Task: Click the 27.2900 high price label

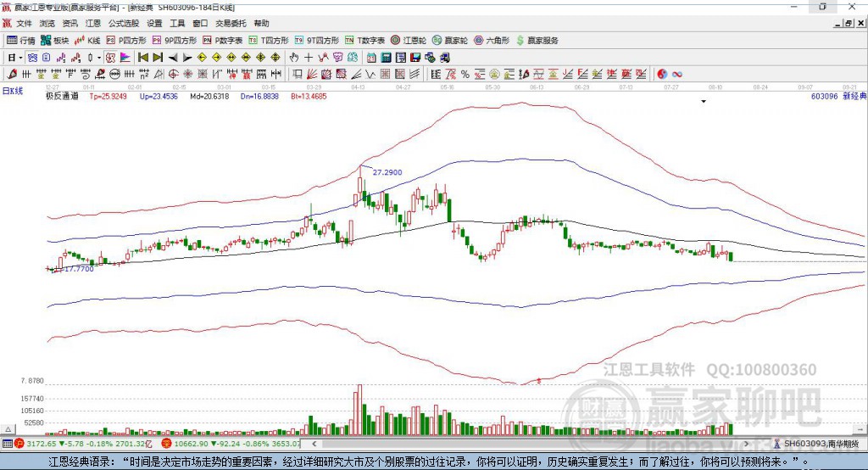Action: 387,172
